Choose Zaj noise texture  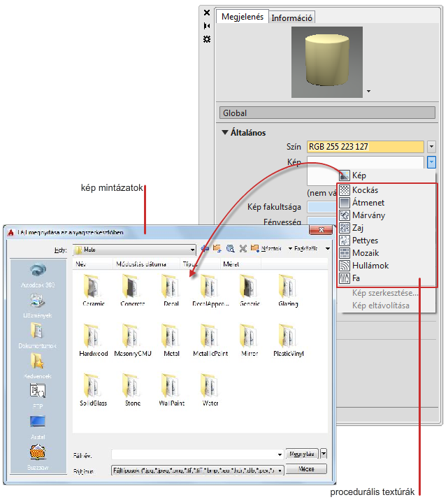[387, 228]
